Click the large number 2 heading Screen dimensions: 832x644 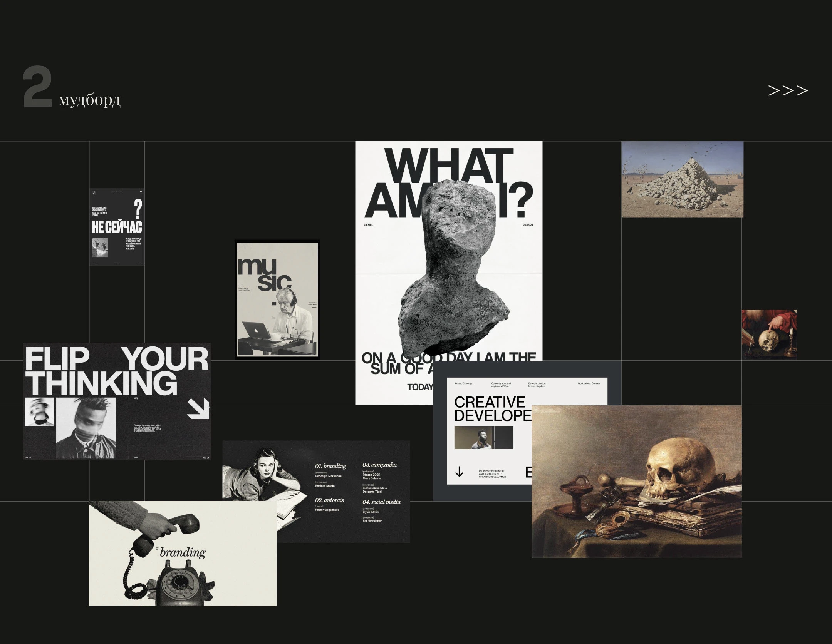[37, 87]
